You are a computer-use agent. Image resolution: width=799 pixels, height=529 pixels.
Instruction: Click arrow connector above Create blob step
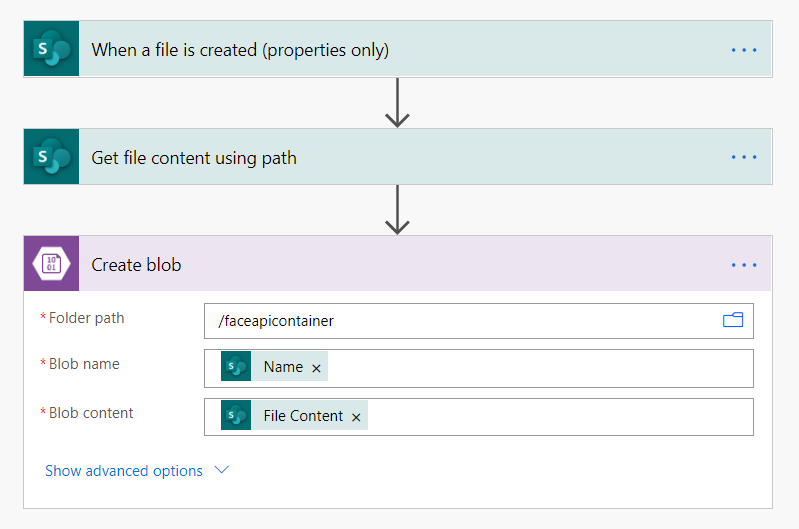tap(398, 210)
